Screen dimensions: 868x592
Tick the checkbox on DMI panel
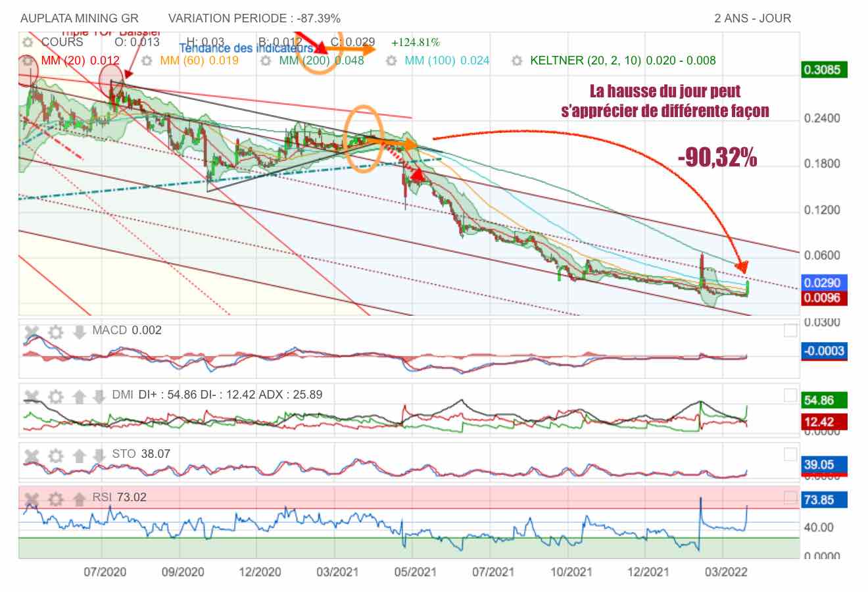(x=790, y=395)
